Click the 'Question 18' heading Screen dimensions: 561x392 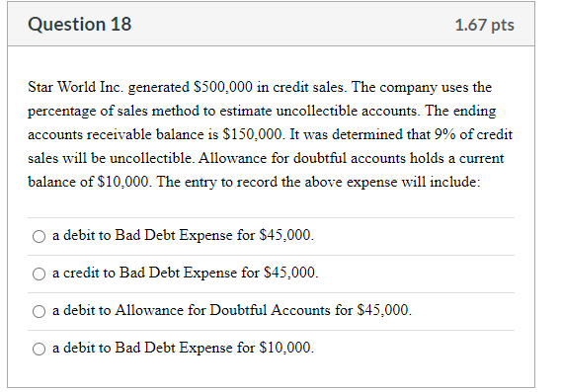coord(80,25)
